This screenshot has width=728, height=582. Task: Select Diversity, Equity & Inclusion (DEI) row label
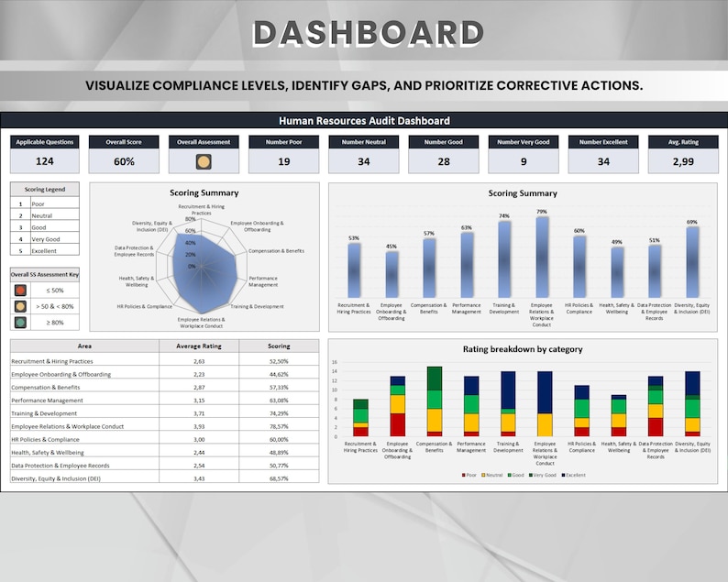coord(56,478)
